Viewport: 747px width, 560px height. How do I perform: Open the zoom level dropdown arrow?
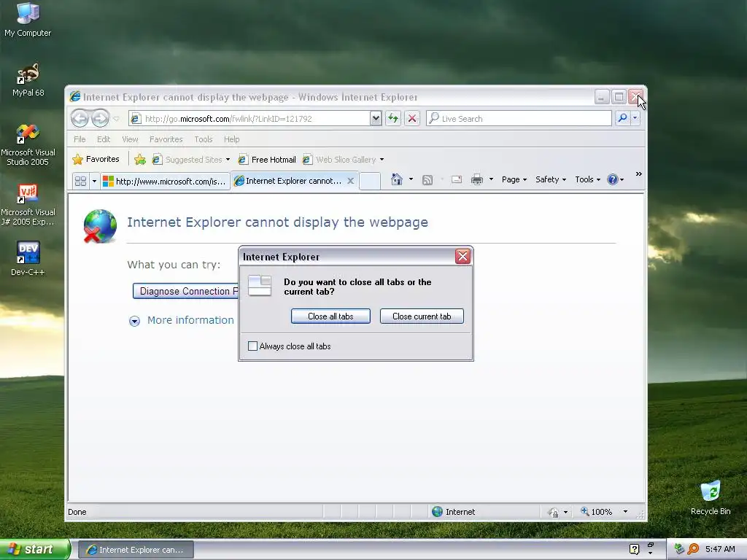625,512
